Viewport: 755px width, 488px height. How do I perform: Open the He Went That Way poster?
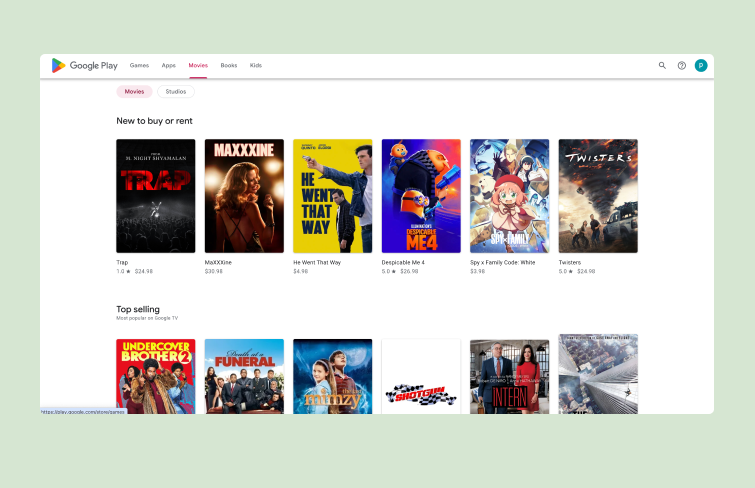click(x=333, y=196)
